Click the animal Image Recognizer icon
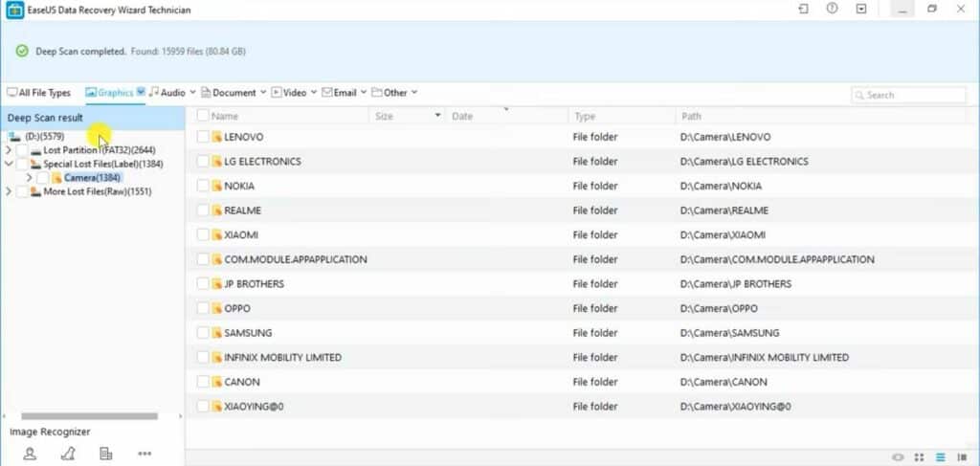Screen dimensions: 980x466 point(68,454)
